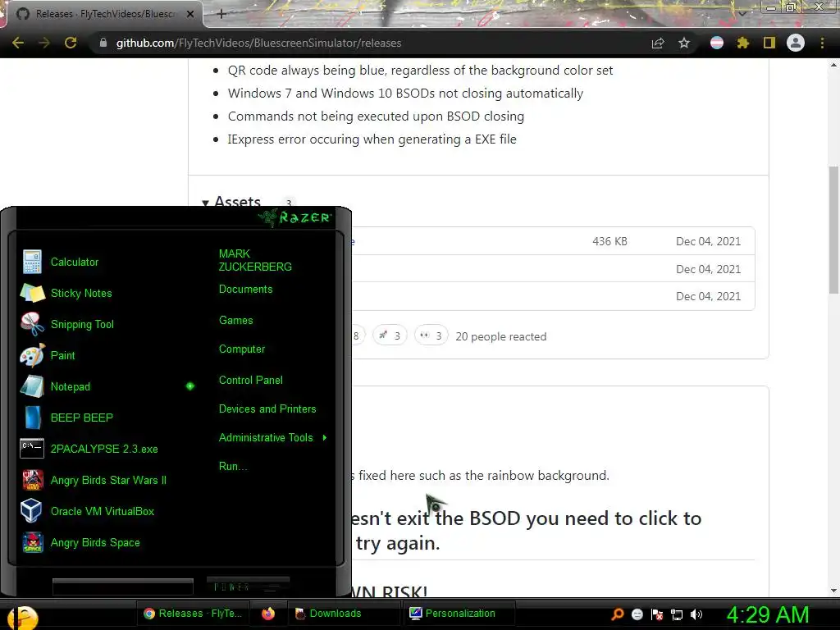Screen dimensions: 840x630
Task: Open the Snipping Tool entry
Action: pos(82,324)
